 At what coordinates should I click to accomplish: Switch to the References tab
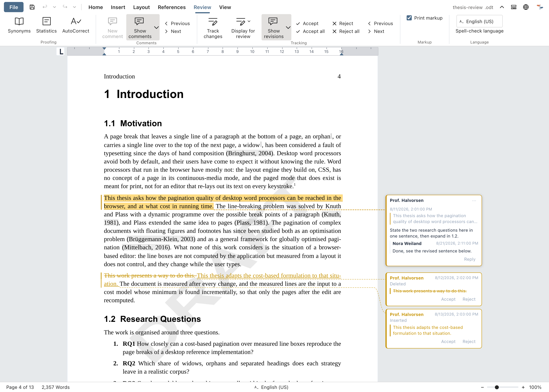172,7
